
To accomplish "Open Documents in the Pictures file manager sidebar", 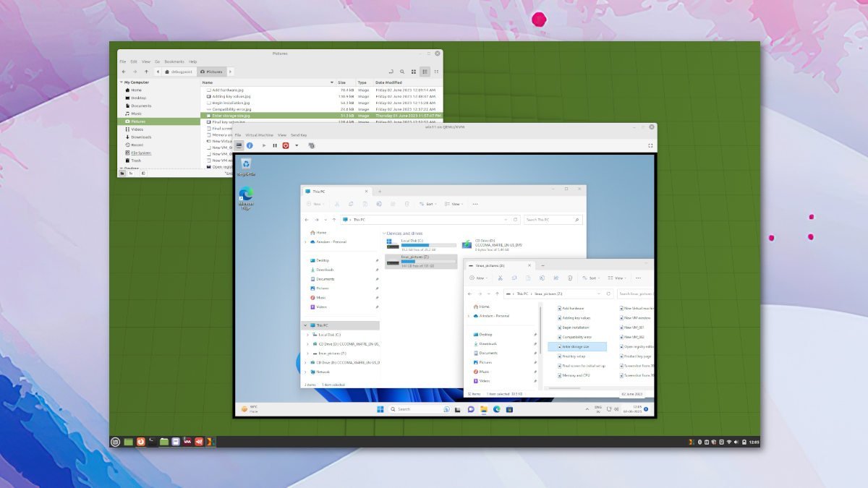I will coord(140,106).
